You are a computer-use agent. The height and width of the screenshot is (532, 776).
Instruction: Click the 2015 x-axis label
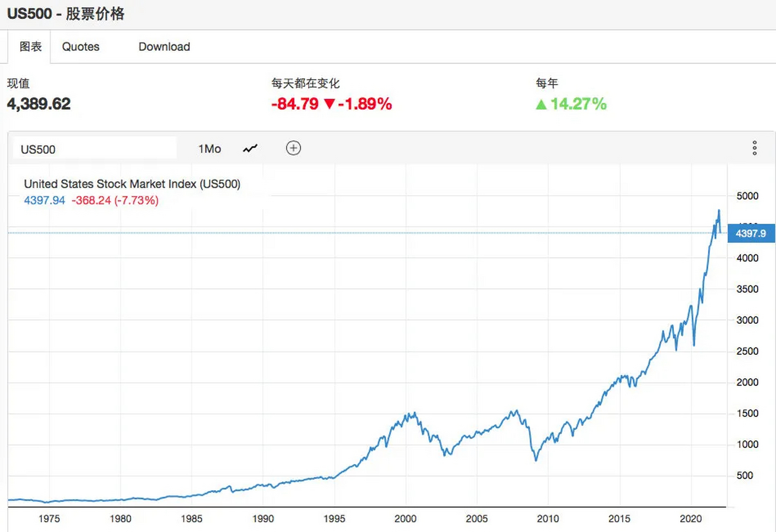click(x=619, y=519)
